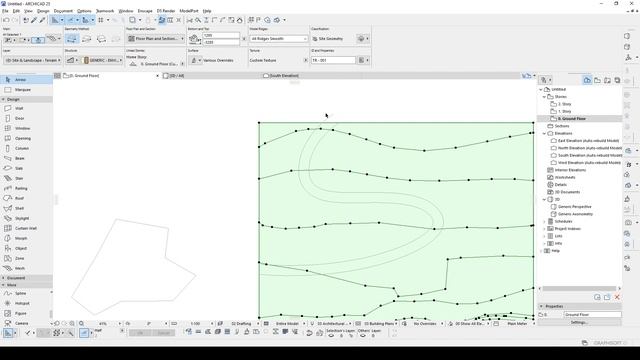Open the Enscape menu
Image resolution: width=640 pixels, height=360 pixels.
(x=145, y=11)
